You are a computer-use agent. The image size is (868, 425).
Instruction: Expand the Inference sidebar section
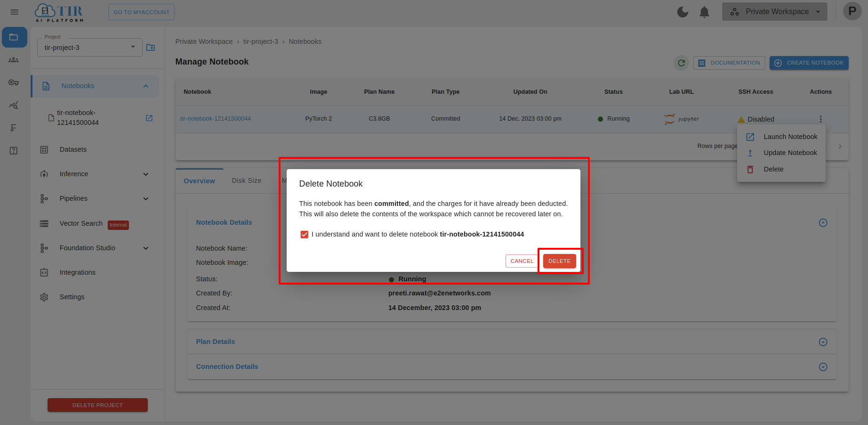tap(146, 174)
